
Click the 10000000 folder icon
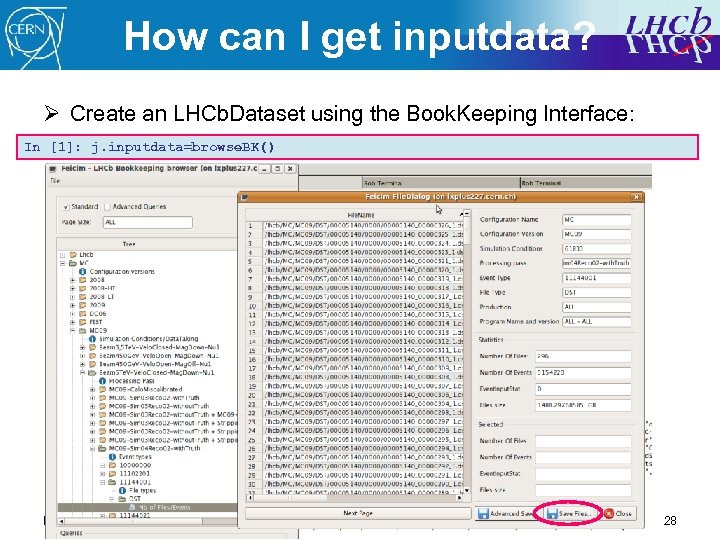pos(112,465)
